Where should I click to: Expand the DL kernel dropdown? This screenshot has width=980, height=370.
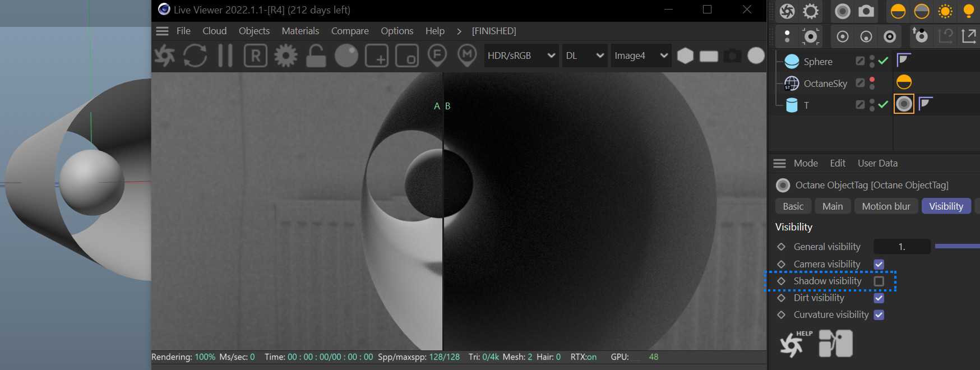584,55
